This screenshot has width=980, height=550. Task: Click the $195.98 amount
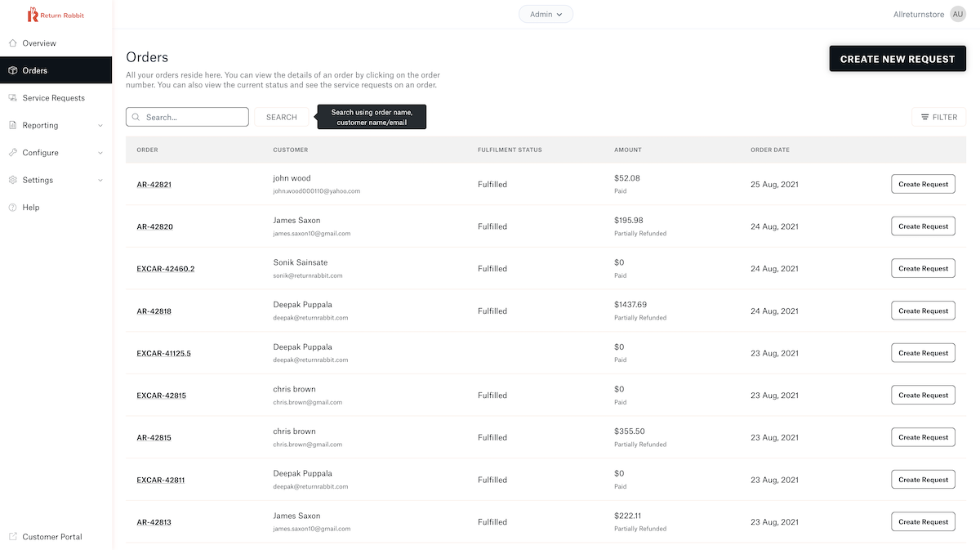tap(629, 221)
